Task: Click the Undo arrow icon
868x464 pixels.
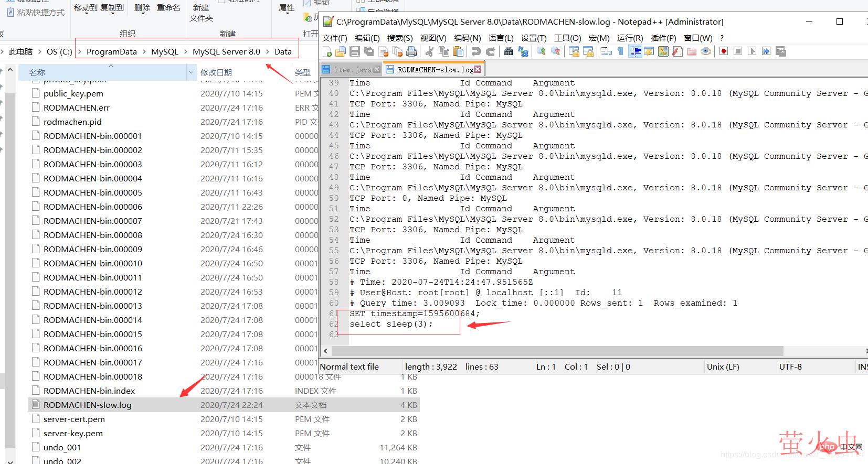Action: point(476,51)
